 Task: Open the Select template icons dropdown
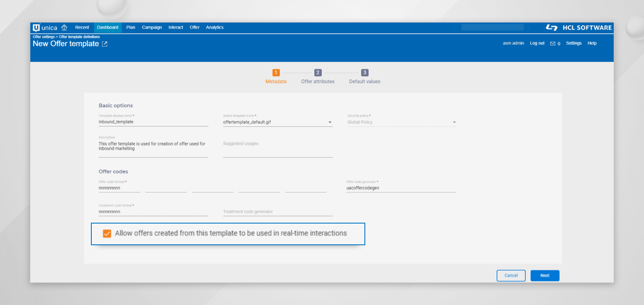coord(330,122)
